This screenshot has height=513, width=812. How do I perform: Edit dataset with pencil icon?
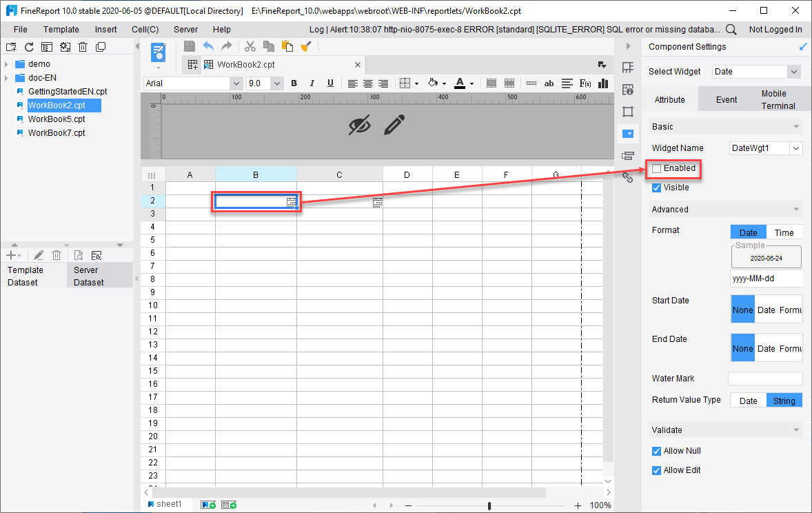[x=39, y=255]
